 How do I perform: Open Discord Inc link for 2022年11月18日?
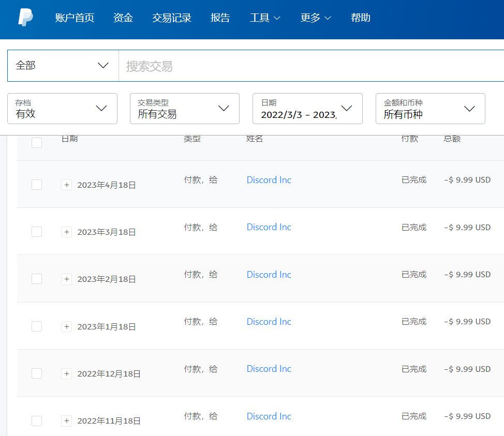point(269,416)
